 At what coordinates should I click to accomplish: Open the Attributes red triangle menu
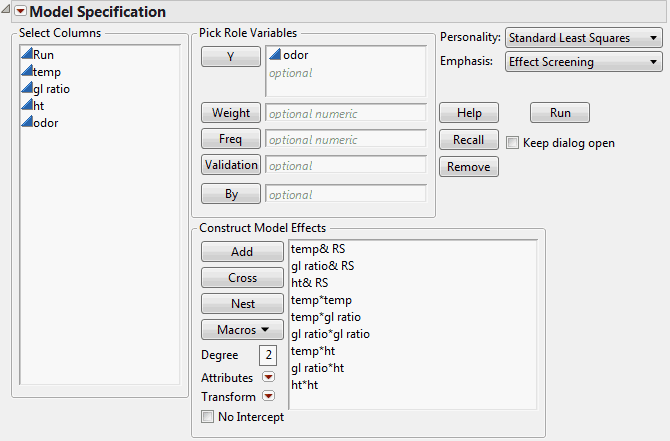(x=267, y=377)
